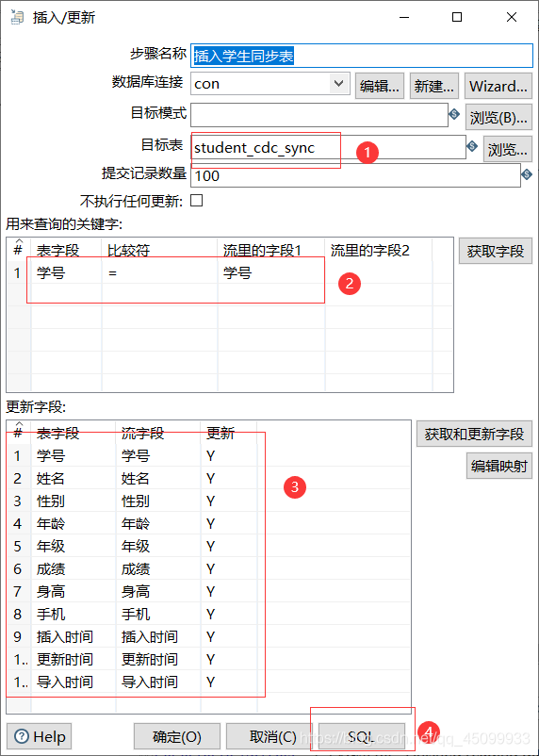This screenshot has height=756, width=539.
Task: Click the 编辑映射 button
Action: tap(499, 466)
